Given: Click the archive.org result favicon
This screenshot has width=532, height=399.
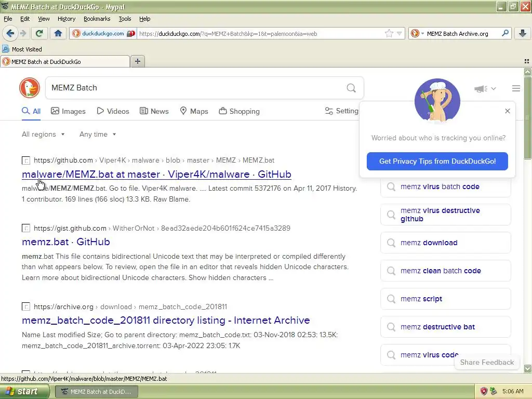Looking at the screenshot, I should coord(26,307).
